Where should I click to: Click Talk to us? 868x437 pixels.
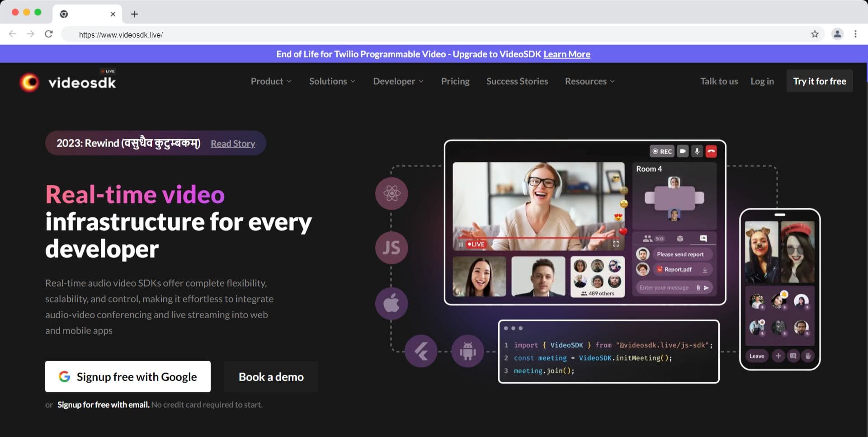coord(719,81)
